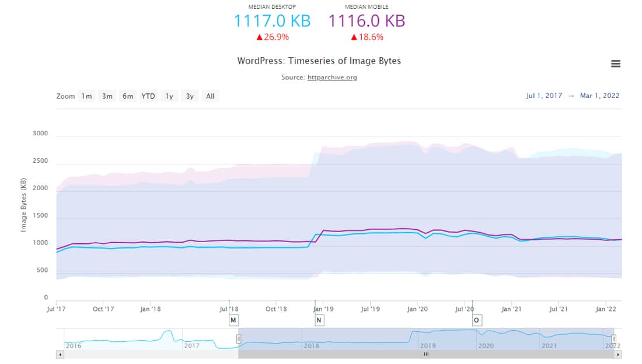Click the Mar 1, 2022 end date field
Image resolution: width=642 pixels, height=364 pixels.
click(600, 96)
